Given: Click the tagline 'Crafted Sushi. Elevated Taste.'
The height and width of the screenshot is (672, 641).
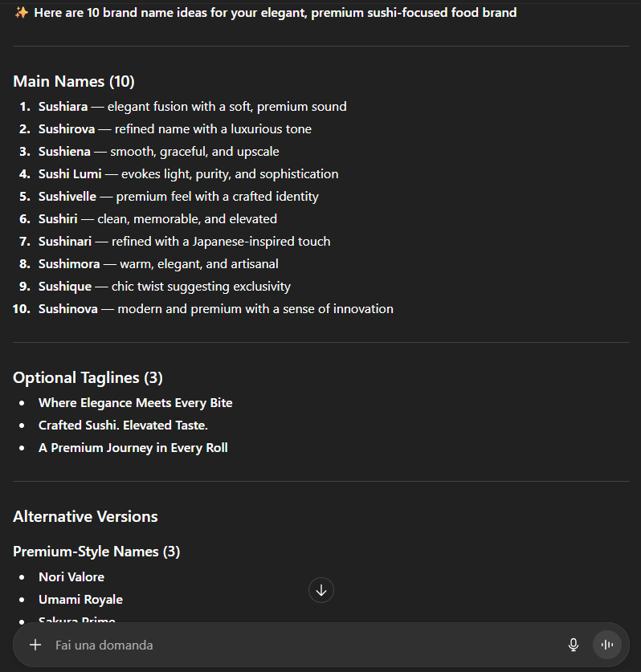Looking at the screenshot, I should pos(123,425).
